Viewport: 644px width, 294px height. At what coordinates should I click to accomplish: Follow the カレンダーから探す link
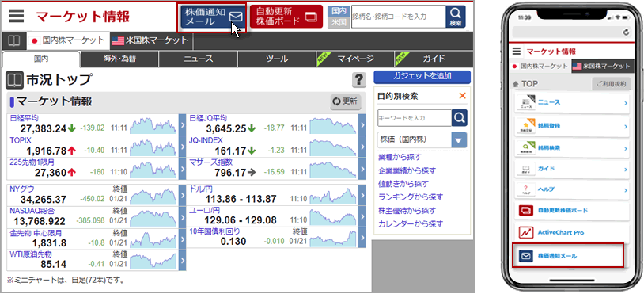point(411,224)
